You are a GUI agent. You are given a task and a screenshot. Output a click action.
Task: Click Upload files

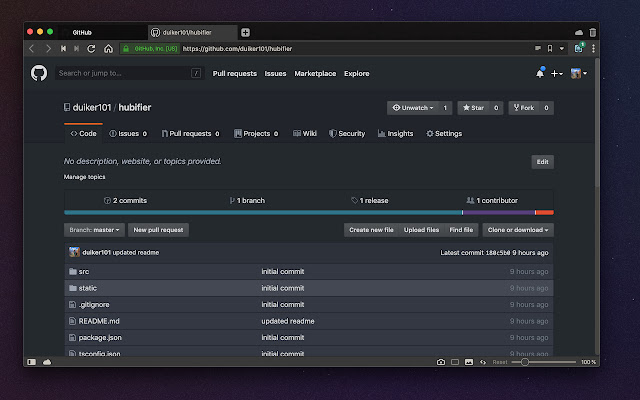(x=421, y=230)
